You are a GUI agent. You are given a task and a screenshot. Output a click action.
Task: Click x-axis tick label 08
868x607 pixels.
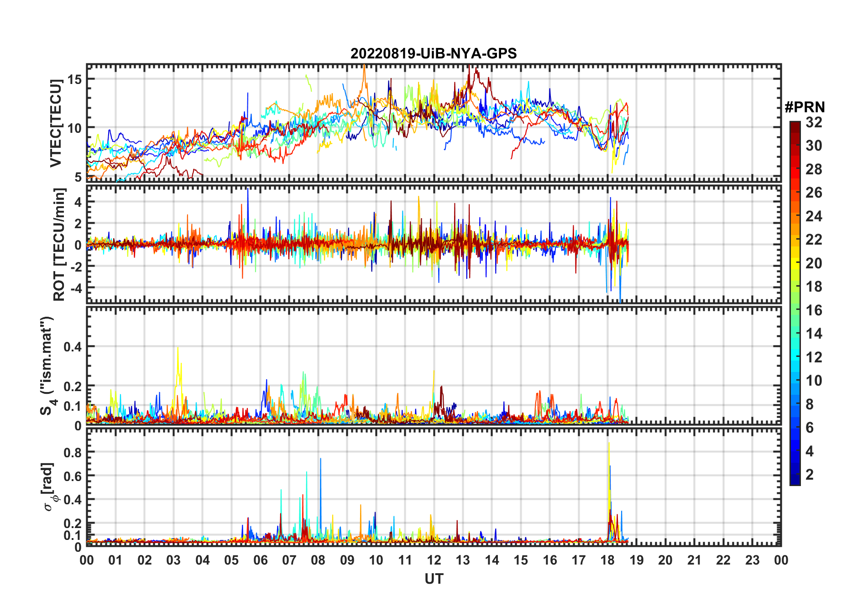pos(318,560)
